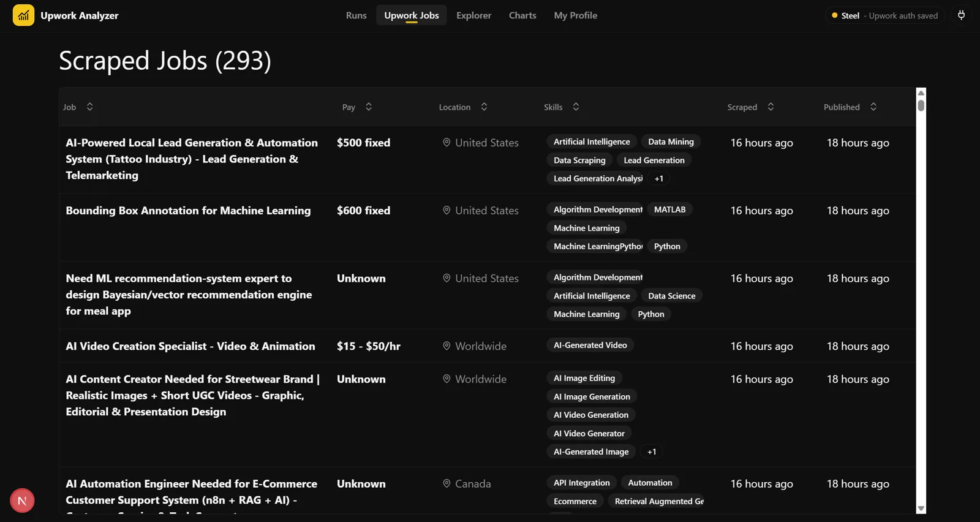Open AI Automation Engineer E-Commerce job
This screenshot has height=522, width=980.
[191, 497]
